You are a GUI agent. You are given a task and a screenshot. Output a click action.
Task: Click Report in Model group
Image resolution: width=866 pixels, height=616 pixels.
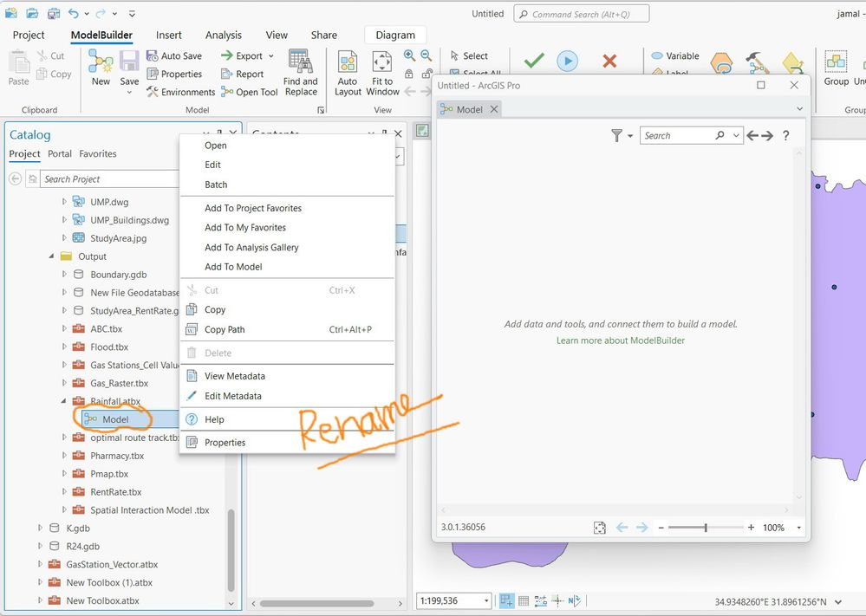pyautogui.click(x=243, y=74)
